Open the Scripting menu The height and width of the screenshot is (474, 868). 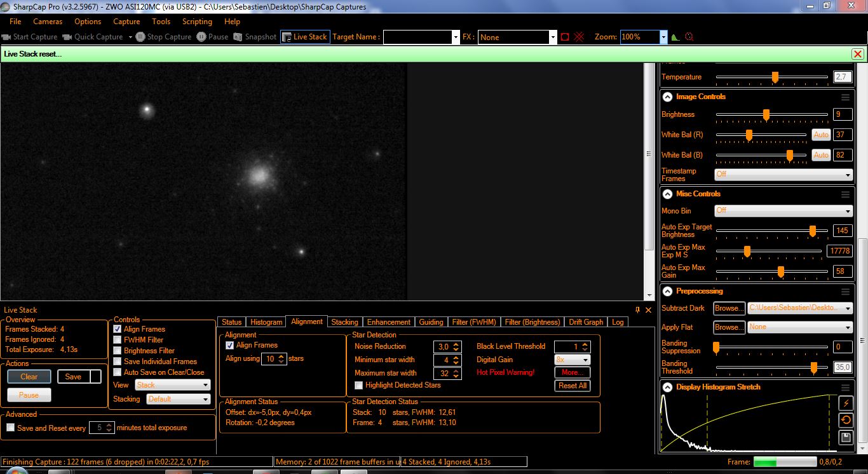pyautogui.click(x=197, y=22)
